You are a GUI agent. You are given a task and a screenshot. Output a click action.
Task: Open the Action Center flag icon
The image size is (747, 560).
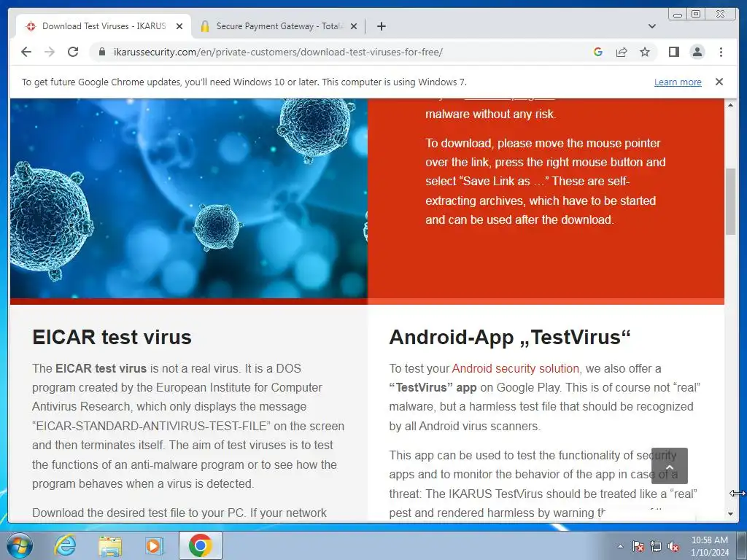pyautogui.click(x=638, y=546)
